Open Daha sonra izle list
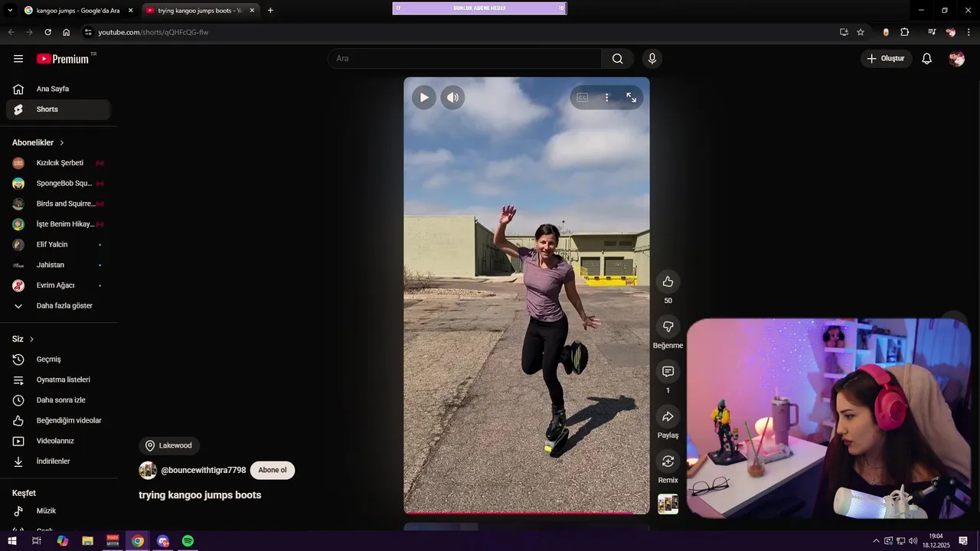Image resolution: width=980 pixels, height=551 pixels. (x=58, y=400)
